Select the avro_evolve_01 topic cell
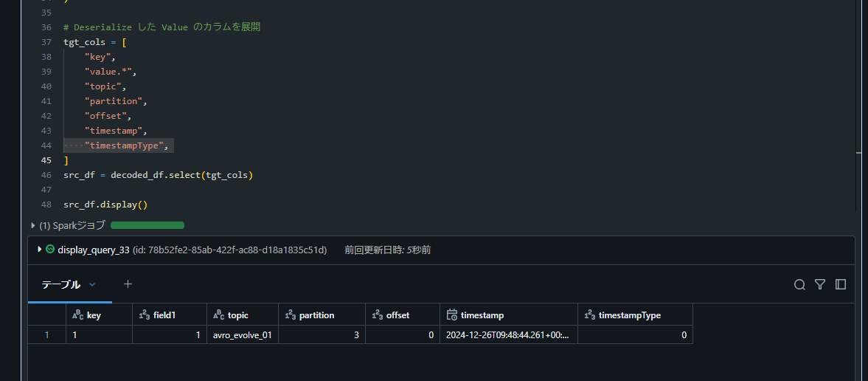868x381 pixels. 243,335
